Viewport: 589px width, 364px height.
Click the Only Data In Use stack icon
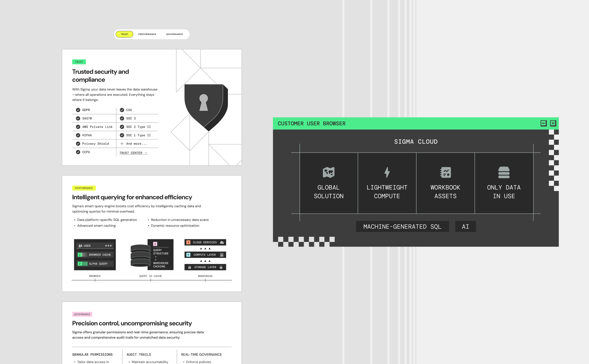pyautogui.click(x=504, y=172)
